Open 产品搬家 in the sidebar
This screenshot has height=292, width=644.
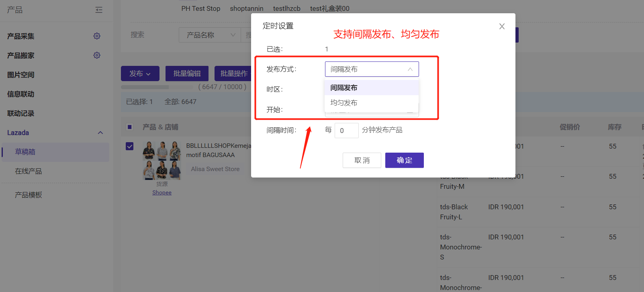[21, 55]
